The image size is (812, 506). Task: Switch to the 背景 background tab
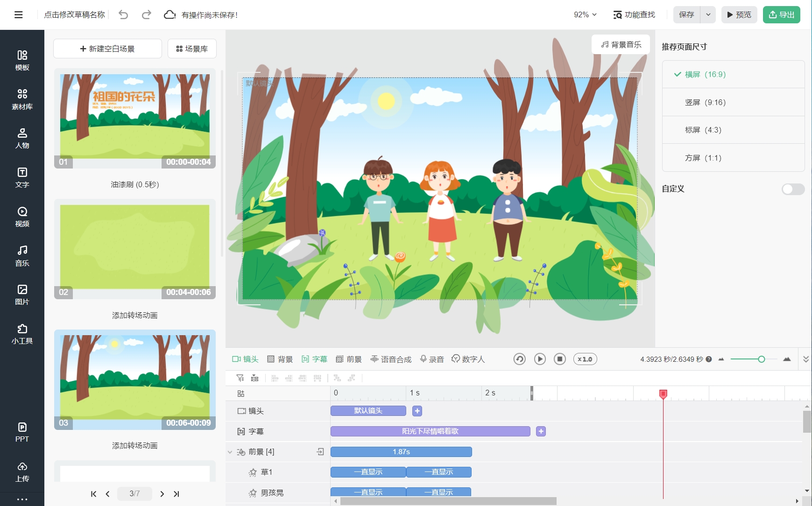pyautogui.click(x=280, y=359)
